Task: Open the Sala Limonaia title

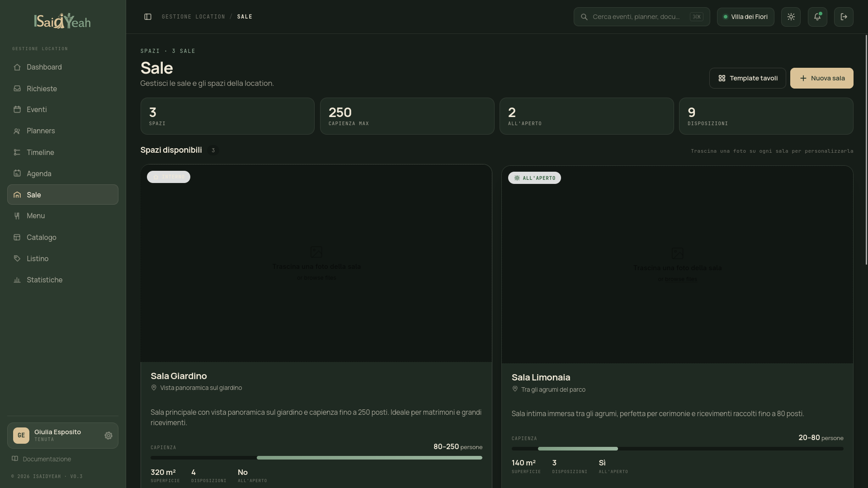Action: (541, 377)
